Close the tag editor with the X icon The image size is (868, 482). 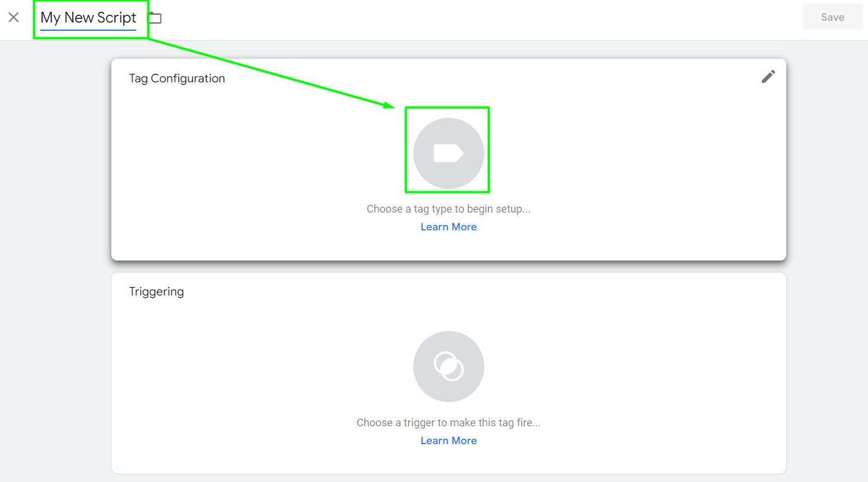[14, 18]
